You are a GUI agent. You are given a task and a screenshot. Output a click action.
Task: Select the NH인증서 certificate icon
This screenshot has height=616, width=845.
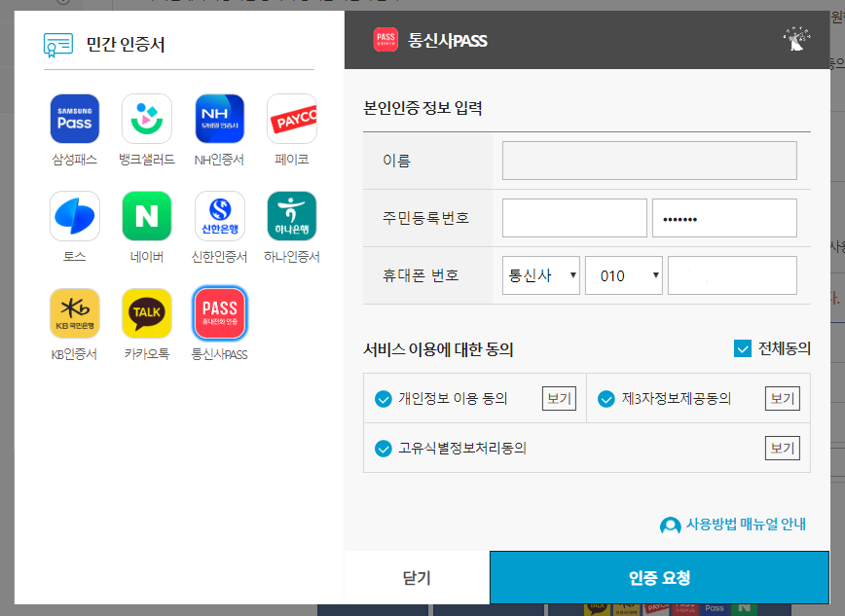tap(219, 119)
